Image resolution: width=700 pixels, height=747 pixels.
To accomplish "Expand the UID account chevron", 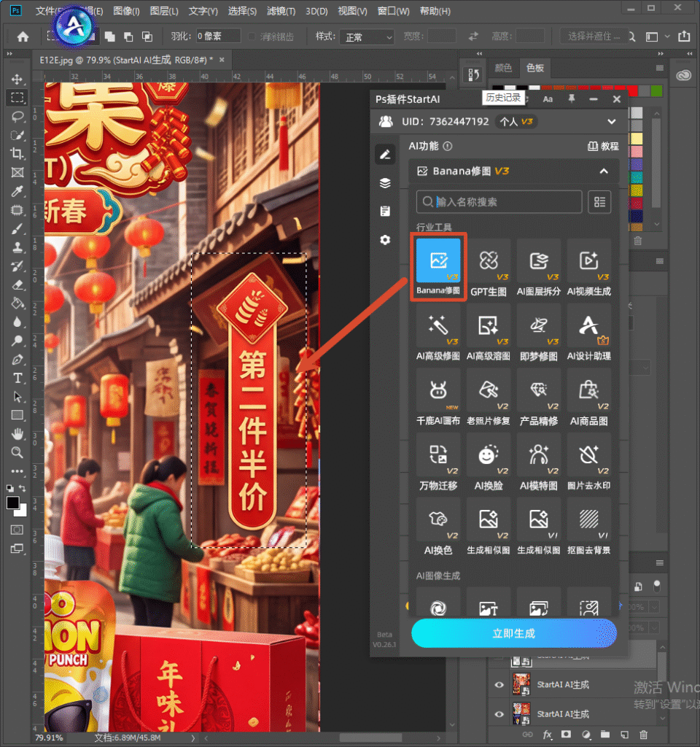I will pos(612,122).
